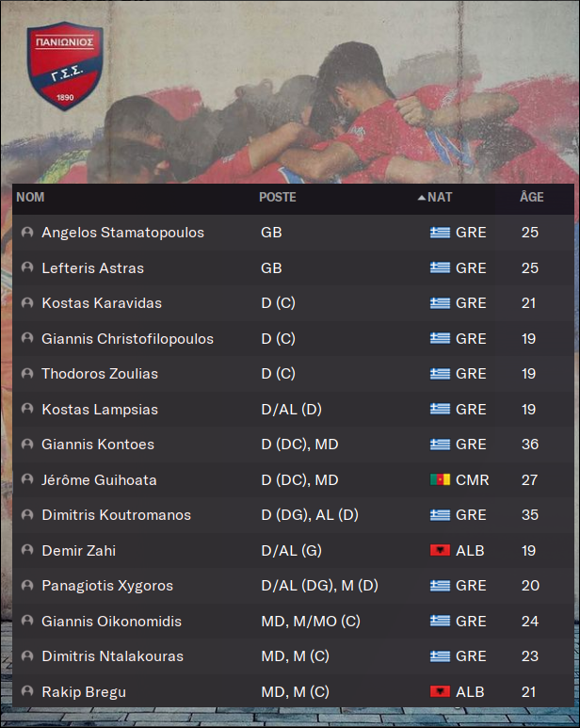The width and height of the screenshot is (580, 728).
Task: Click the Albania flag for Rakip Bregu
Action: click(440, 692)
